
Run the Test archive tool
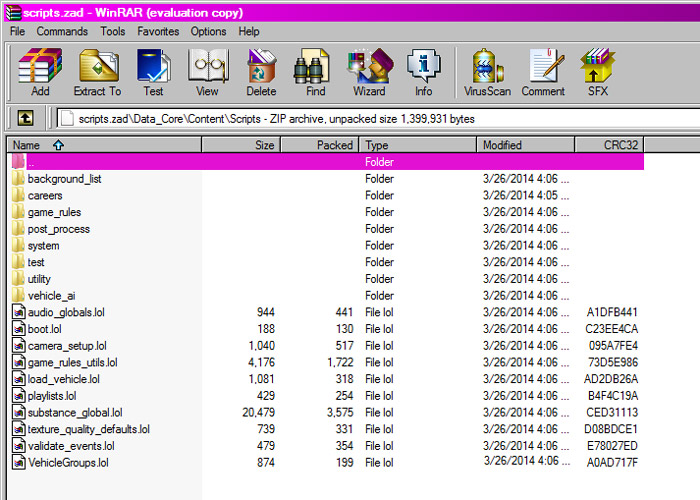(153, 73)
